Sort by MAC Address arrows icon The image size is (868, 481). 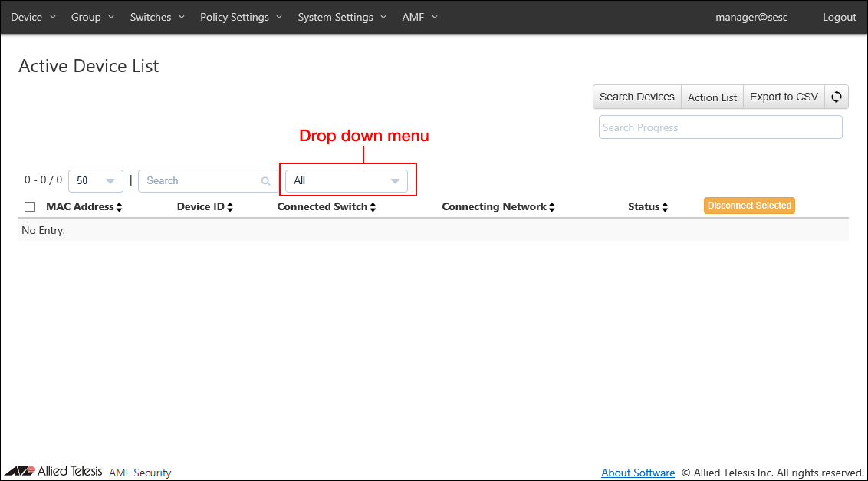[119, 207]
